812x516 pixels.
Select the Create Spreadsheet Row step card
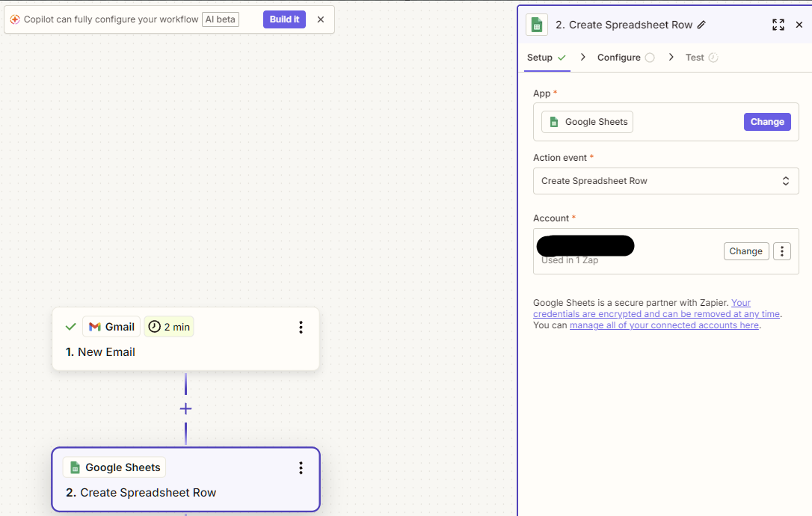click(x=185, y=491)
